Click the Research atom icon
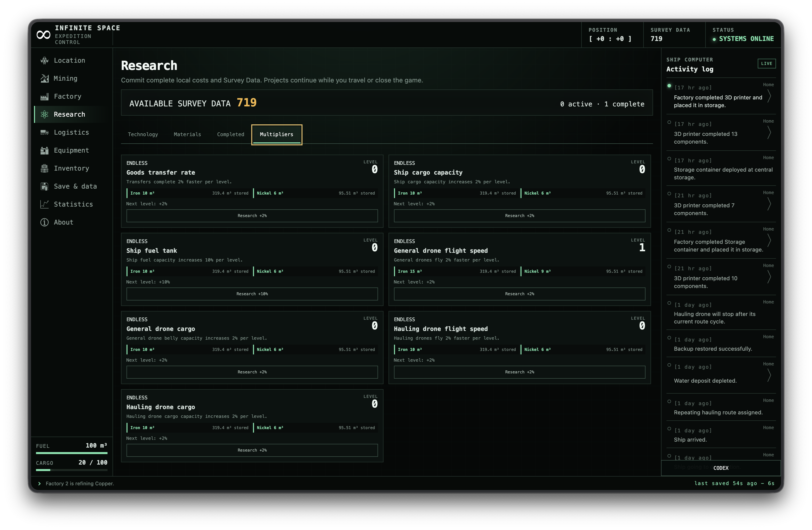Viewport: 812px width, 530px height. coord(44,115)
